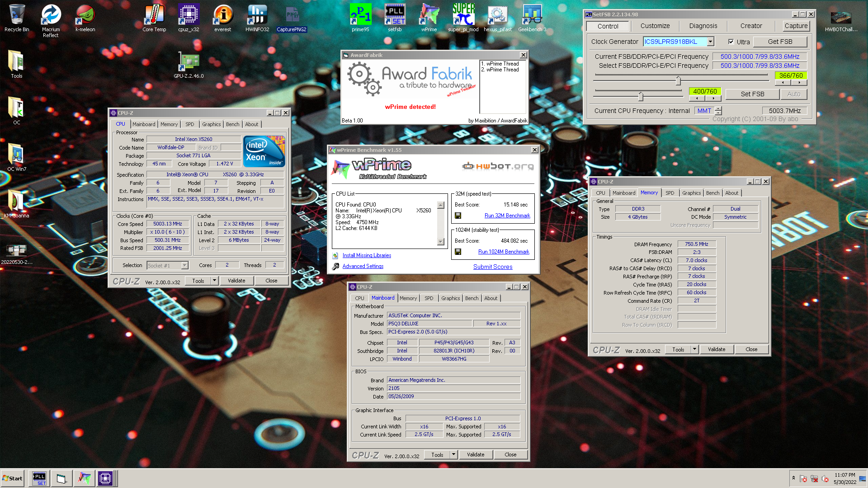Click save icon beside Run 1024M Benchmark
Image resolution: width=868 pixels, height=488 pixels.
[x=458, y=252]
